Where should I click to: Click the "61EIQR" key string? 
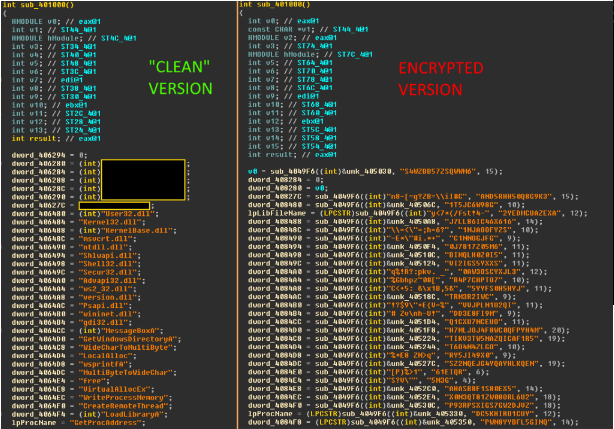(x=449, y=372)
